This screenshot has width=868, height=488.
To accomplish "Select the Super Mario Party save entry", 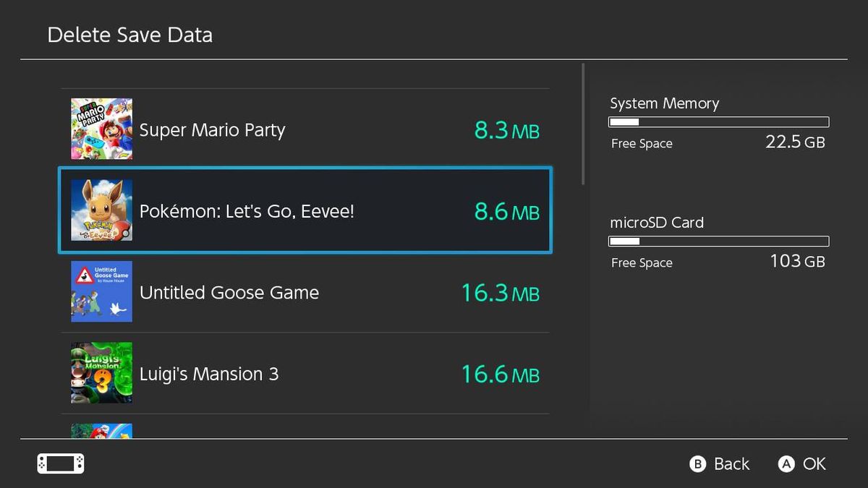I will pos(305,129).
